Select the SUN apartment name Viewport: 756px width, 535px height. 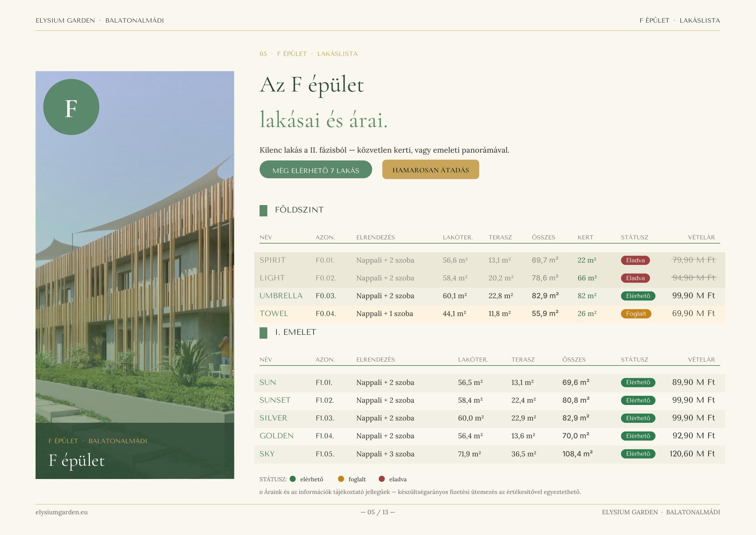coord(267,382)
